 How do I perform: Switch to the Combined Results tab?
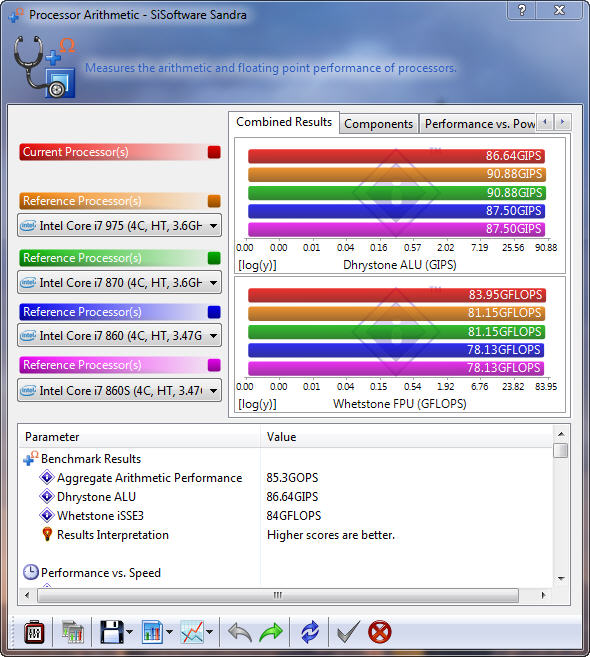pos(284,122)
